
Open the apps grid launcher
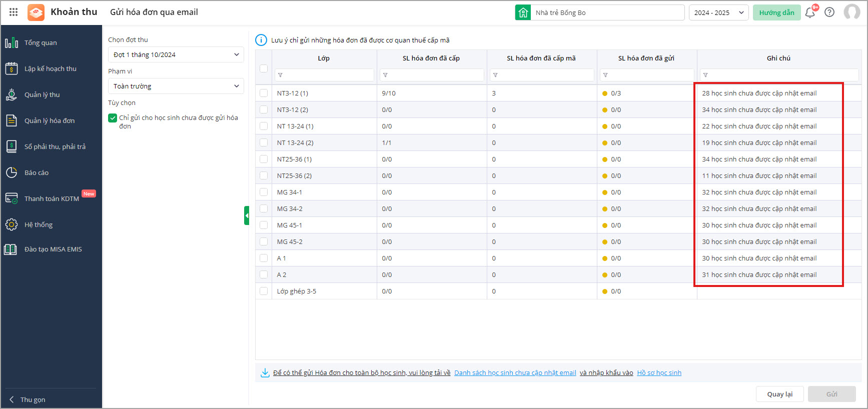point(14,12)
